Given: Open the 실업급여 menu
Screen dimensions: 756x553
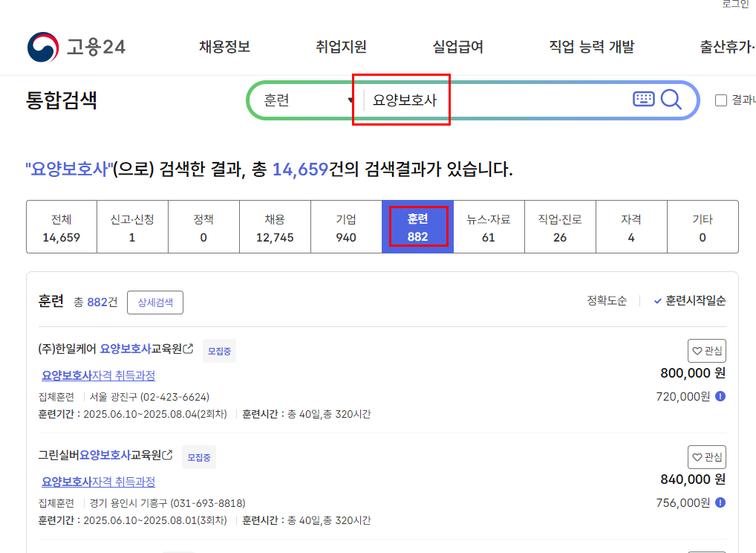Looking at the screenshot, I should pos(458,47).
